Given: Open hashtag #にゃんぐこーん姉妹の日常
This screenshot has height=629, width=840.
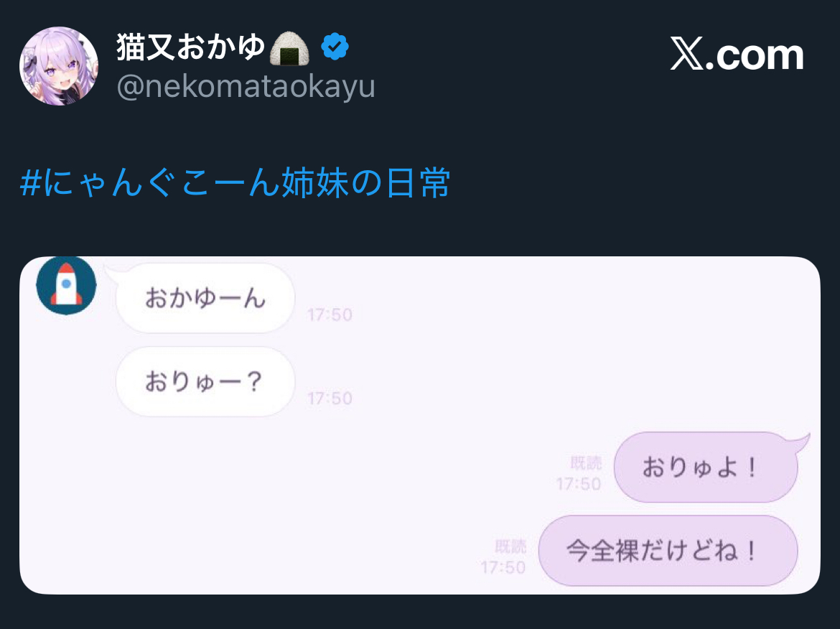Looking at the screenshot, I should coord(235,182).
